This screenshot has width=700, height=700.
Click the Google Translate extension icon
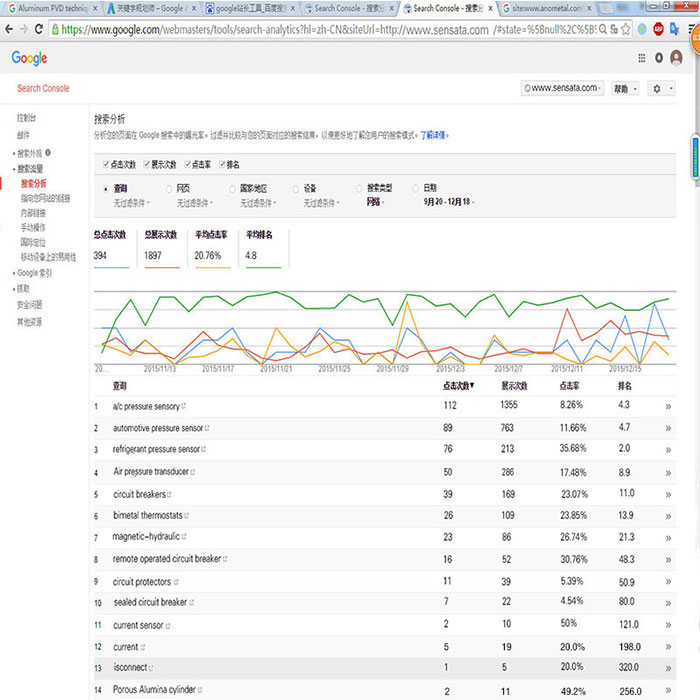click(x=674, y=29)
